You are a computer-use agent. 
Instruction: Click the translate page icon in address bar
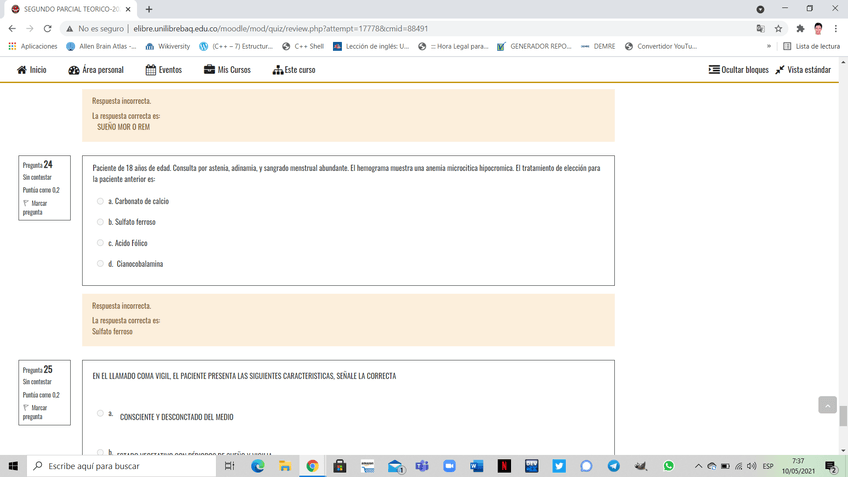pyautogui.click(x=761, y=29)
